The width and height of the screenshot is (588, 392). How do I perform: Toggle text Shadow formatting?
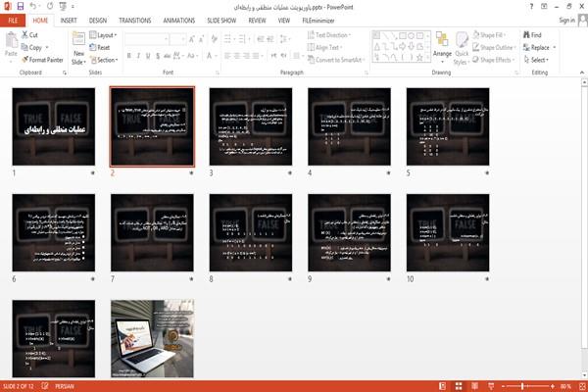click(x=158, y=56)
